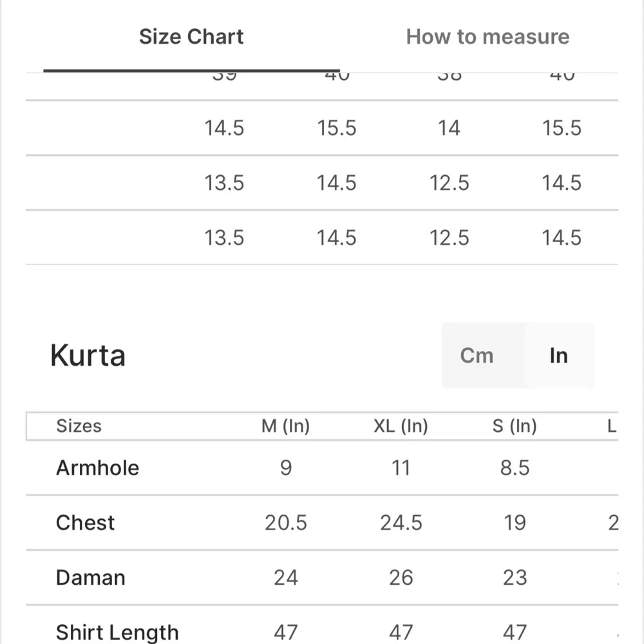The width and height of the screenshot is (644, 644).
Task: Click the XL (In) column header
Action: click(401, 426)
